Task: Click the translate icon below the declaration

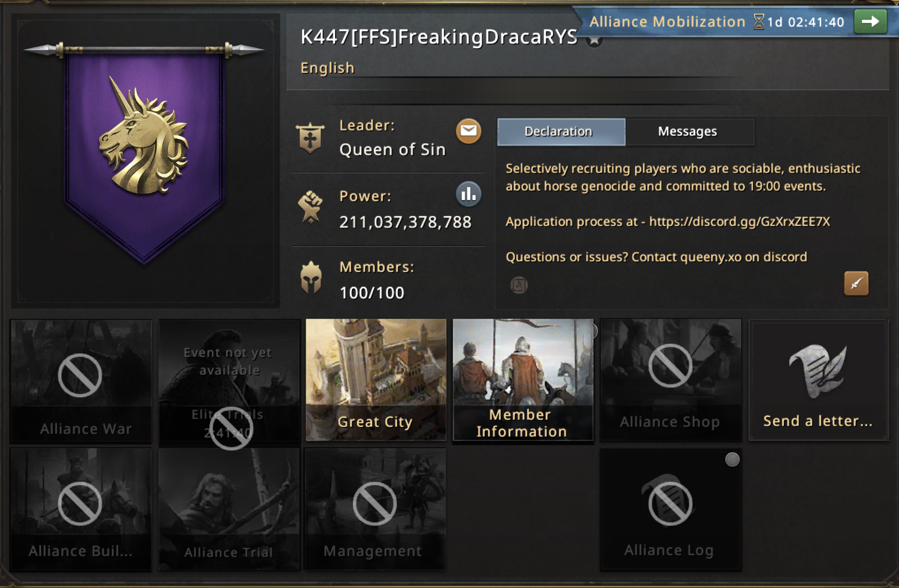Action: pyautogui.click(x=519, y=285)
